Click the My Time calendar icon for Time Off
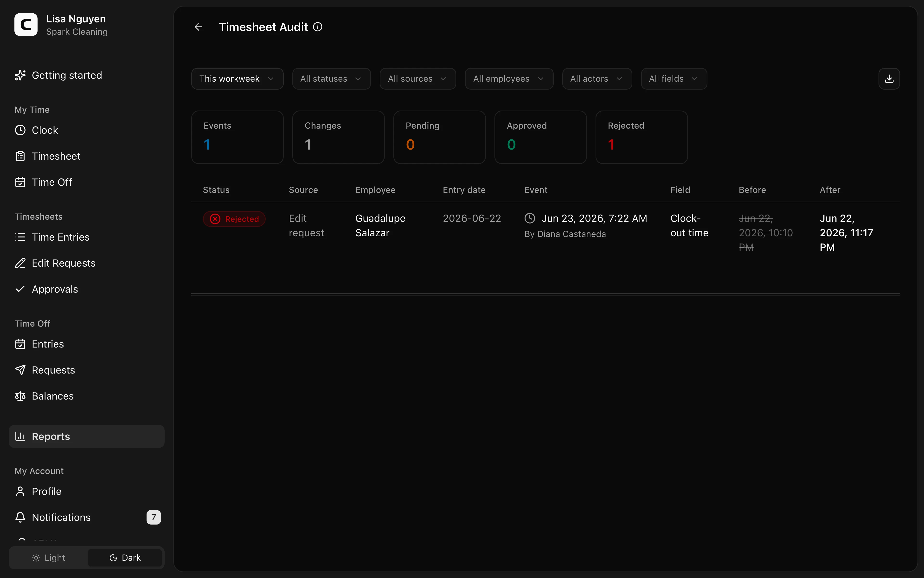924x578 pixels. pos(20,182)
